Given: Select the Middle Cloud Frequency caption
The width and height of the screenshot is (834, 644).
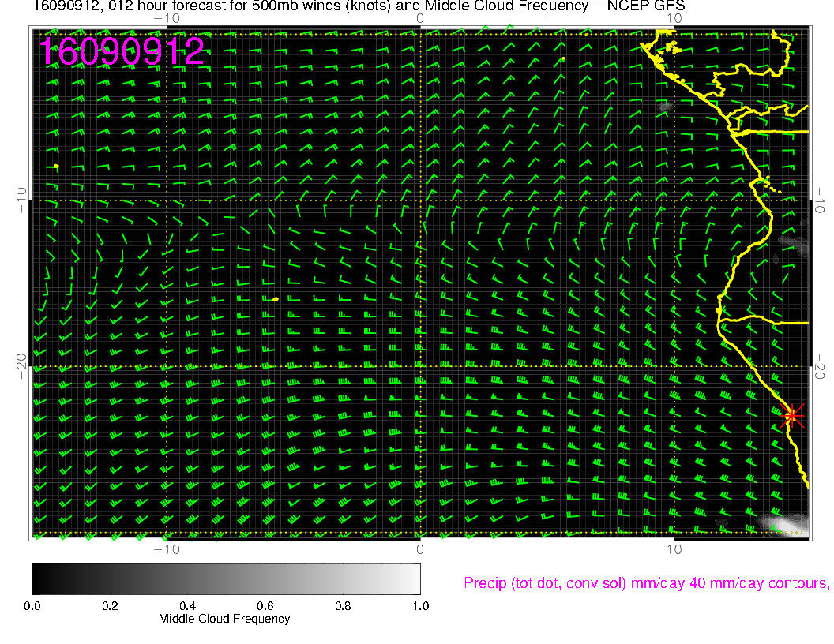Looking at the screenshot, I should pyautogui.click(x=224, y=619).
